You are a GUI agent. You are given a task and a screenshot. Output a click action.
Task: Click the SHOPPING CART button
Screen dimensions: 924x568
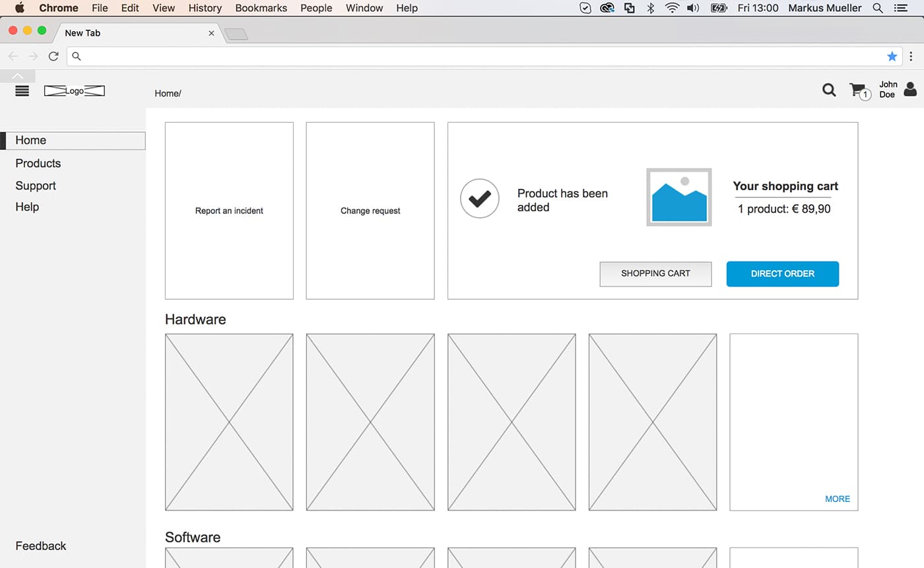tap(655, 273)
